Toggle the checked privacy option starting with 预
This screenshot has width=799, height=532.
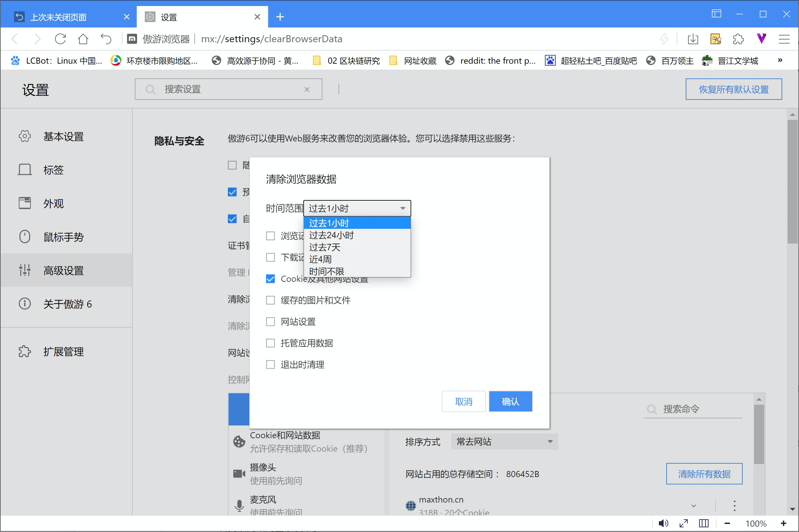[232, 192]
